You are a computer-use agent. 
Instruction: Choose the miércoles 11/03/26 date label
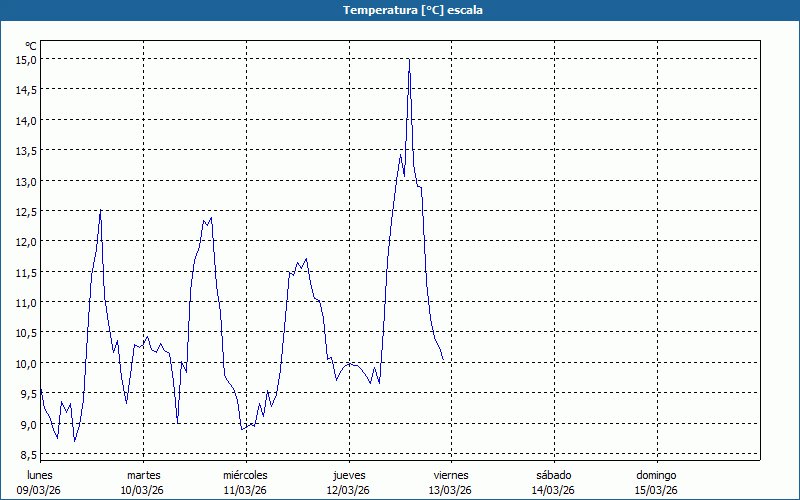click(x=245, y=483)
